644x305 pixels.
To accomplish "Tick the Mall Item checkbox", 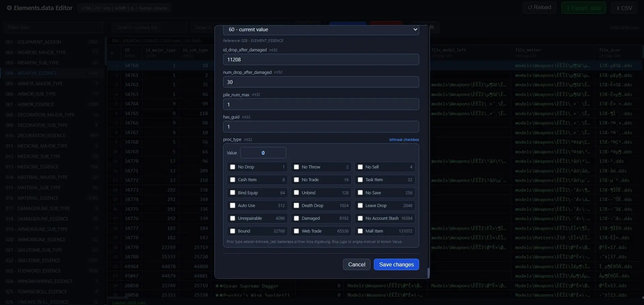I will [x=360, y=231].
